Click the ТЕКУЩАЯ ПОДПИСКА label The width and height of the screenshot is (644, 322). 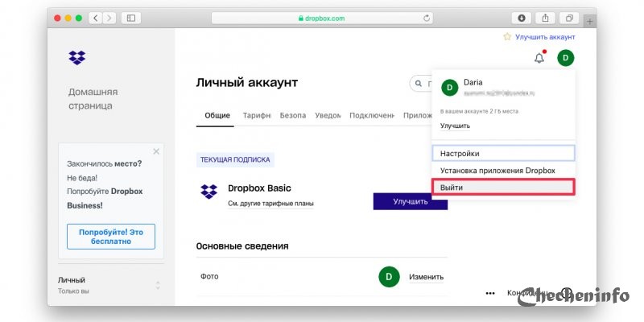coord(235,159)
